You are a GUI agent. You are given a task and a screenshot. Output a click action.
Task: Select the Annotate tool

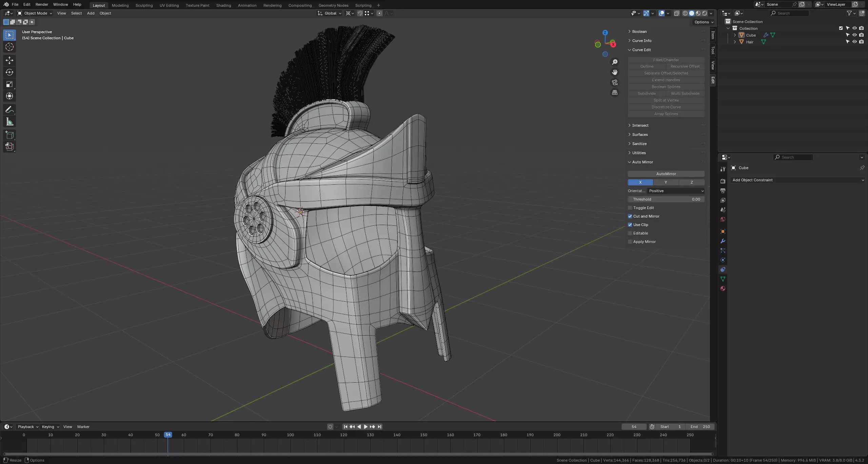tap(9, 109)
